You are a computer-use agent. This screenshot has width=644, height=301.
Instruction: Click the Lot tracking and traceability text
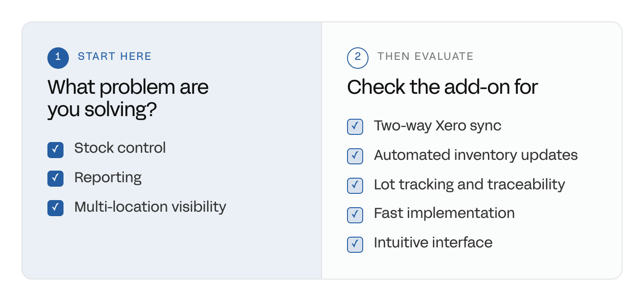tap(470, 184)
